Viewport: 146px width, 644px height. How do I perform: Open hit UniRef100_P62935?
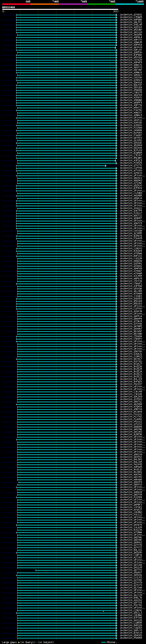131,464
